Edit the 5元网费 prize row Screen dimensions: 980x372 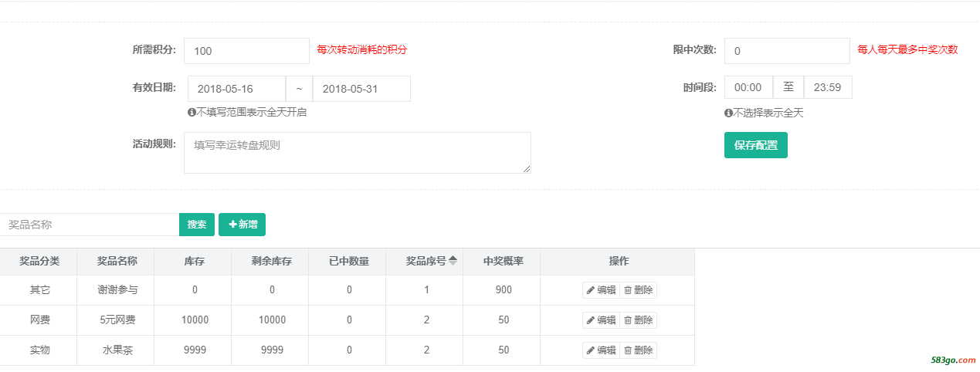tap(601, 320)
